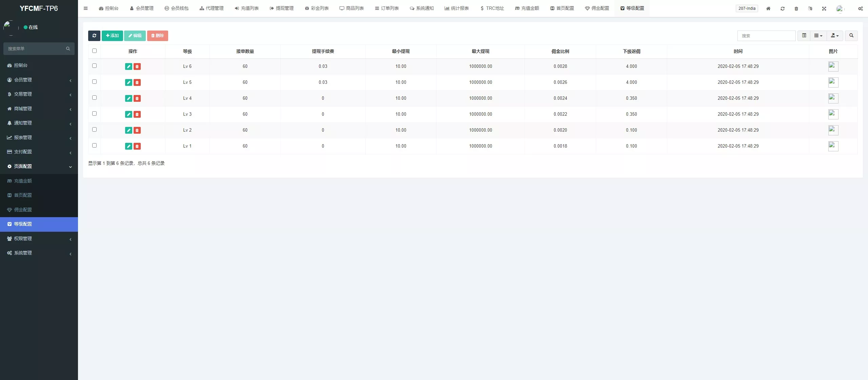Click the green edit icon for Lv 6
The image size is (868, 380).
pyautogui.click(x=129, y=66)
